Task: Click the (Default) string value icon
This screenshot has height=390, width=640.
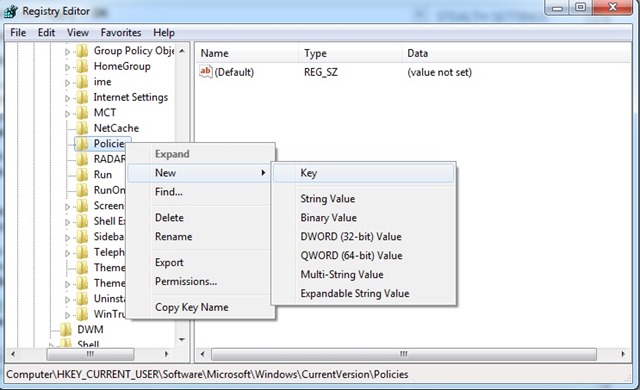Action: tap(206, 72)
